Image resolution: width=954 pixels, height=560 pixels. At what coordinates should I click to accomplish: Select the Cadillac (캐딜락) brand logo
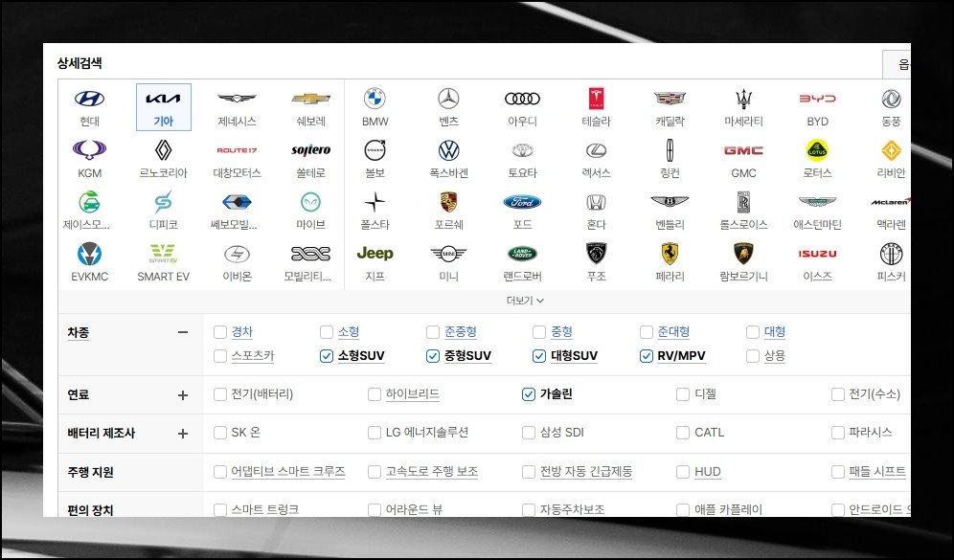point(670,99)
